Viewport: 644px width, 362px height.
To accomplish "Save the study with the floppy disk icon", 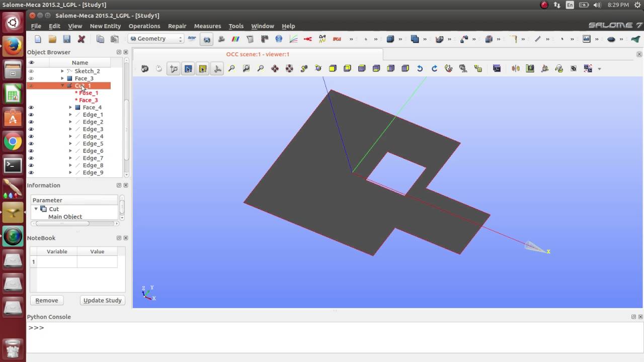I will pos(67,39).
